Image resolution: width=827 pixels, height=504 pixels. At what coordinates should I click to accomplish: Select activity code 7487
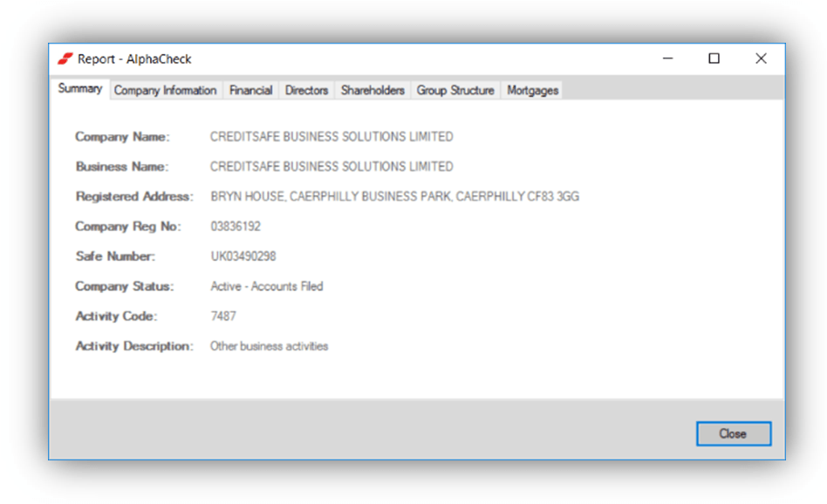(223, 317)
